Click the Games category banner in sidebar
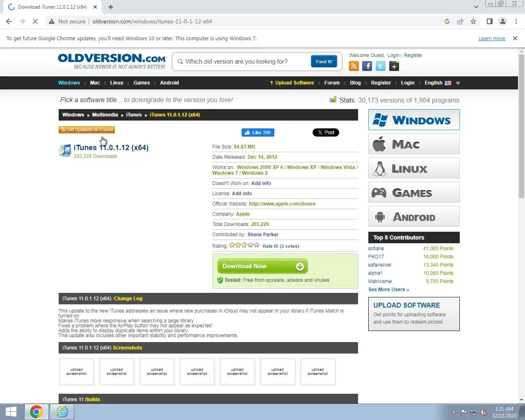Image resolution: width=525 pixels, height=420 pixels. click(x=414, y=192)
